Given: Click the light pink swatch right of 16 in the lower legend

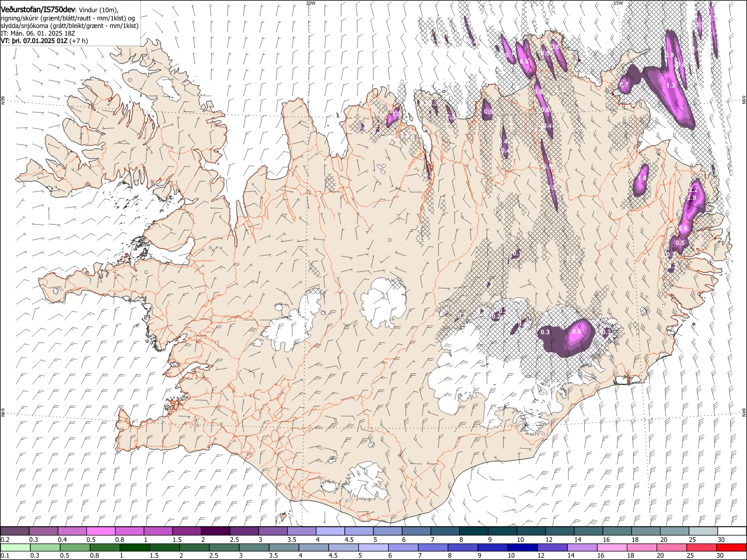Looking at the screenshot, I should pyautogui.click(x=612, y=547).
